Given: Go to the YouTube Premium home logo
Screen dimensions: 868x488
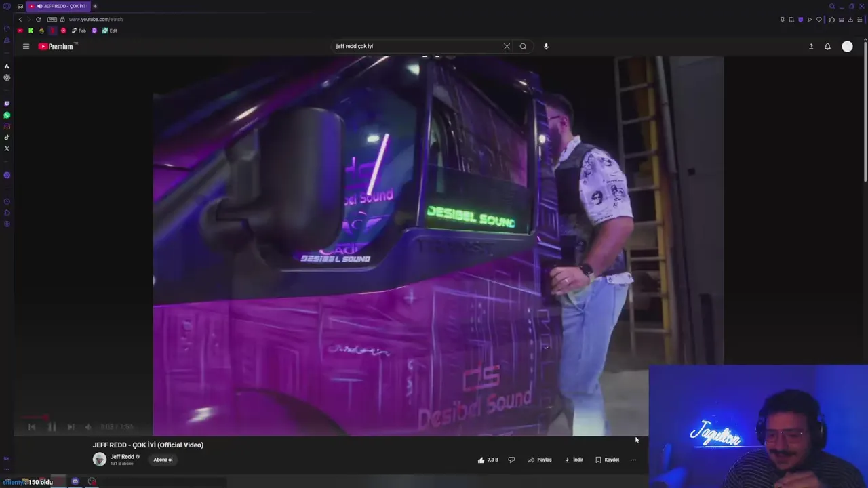Looking at the screenshot, I should [x=56, y=46].
